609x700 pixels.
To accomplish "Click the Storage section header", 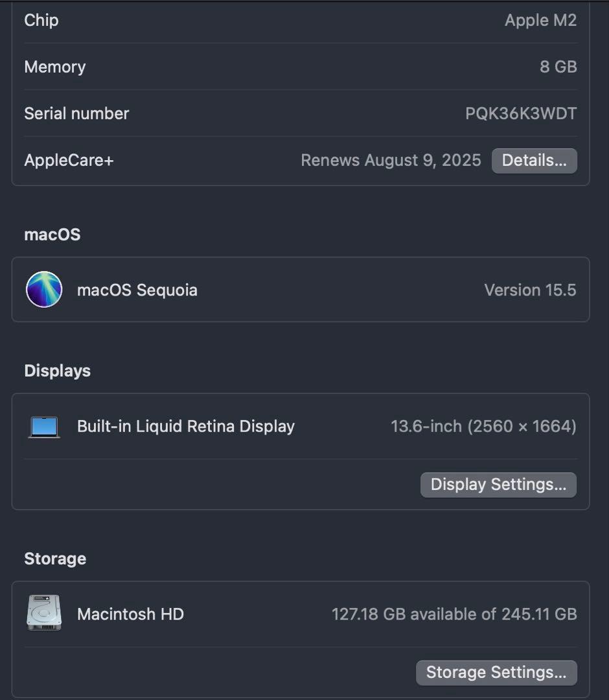I will tap(55, 558).
